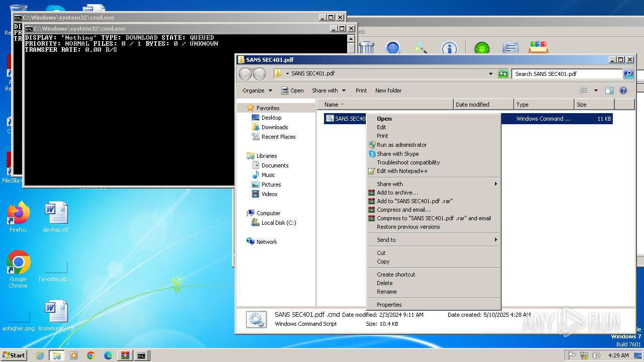Image resolution: width=644 pixels, height=362 pixels.
Task: Click the Search SANS SEC401.pdf field
Action: 568,74
